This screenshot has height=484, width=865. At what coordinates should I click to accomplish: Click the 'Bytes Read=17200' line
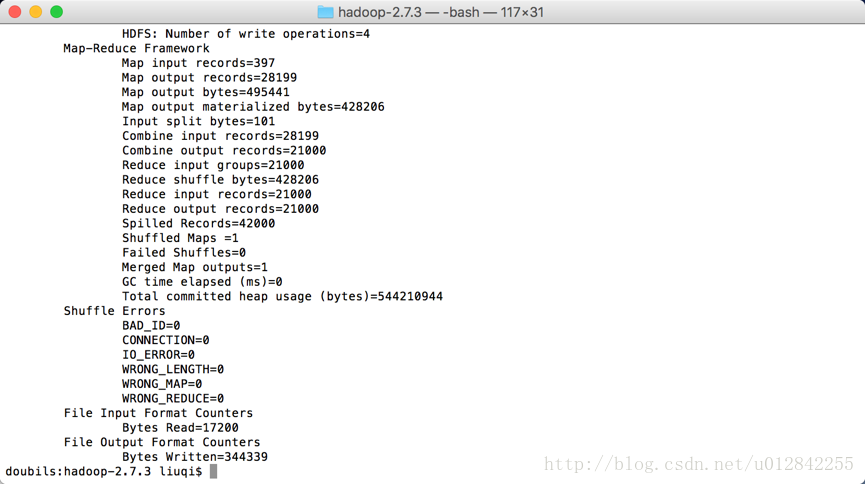coord(180,428)
